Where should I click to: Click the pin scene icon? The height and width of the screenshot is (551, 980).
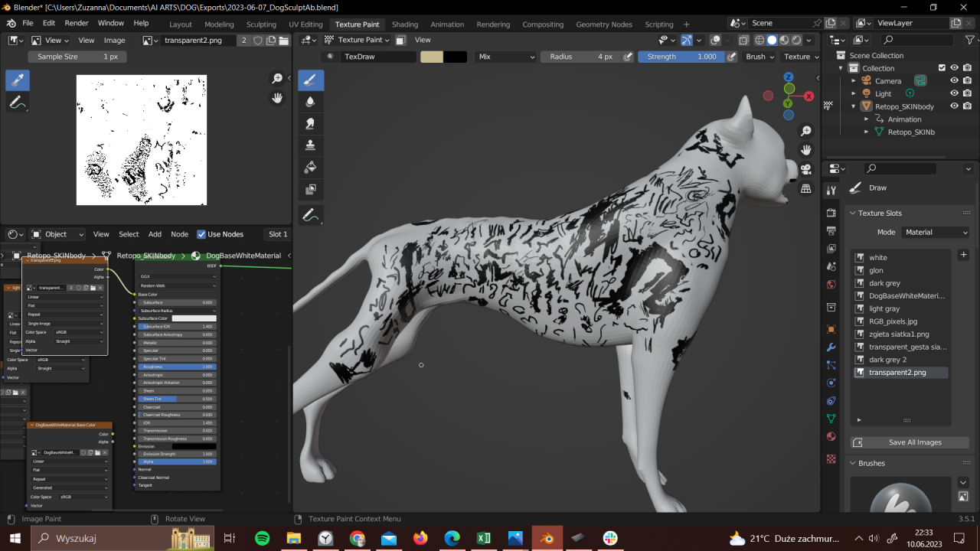(817, 23)
